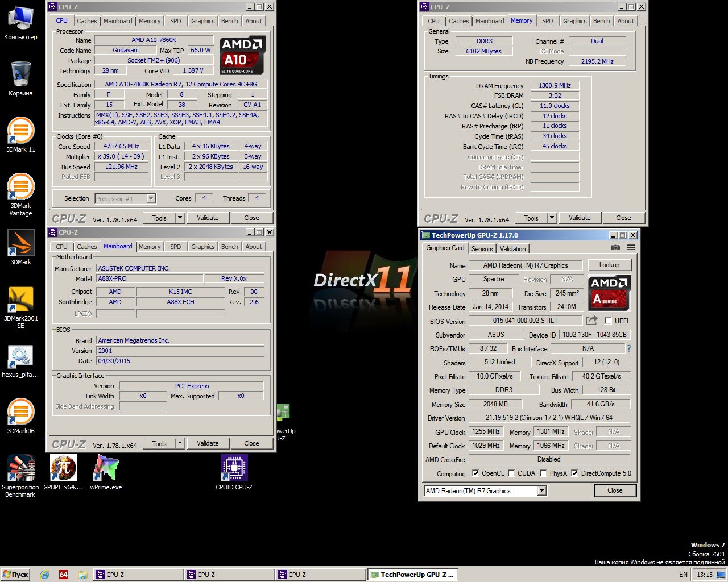Click the show desktop tray icon beside the clock
The height and width of the screenshot is (582, 728).
click(721, 575)
